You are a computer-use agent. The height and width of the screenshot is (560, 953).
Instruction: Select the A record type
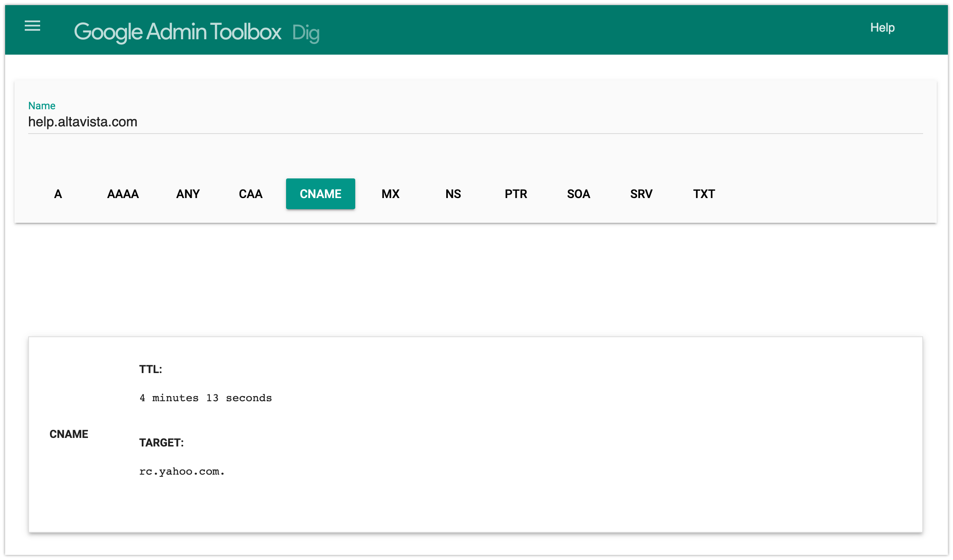[x=58, y=194]
